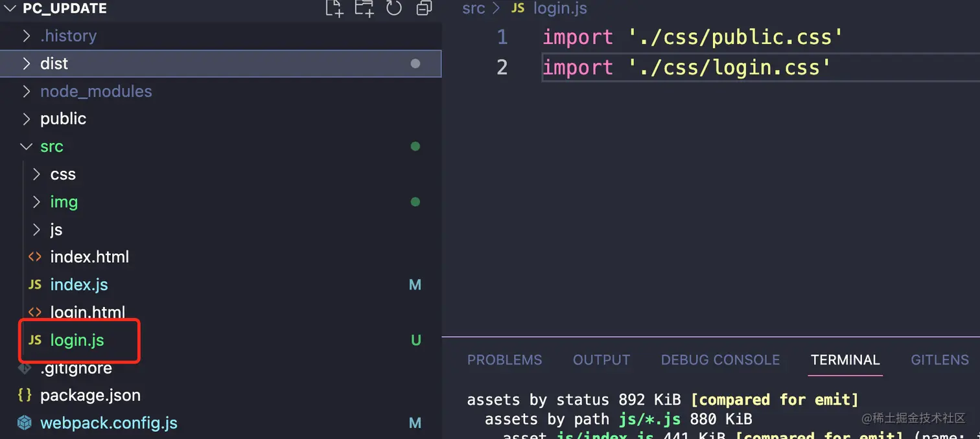Screen dimensions: 980x439
Task: Click the webpack icon beside webpack.config.js
Action: click(x=25, y=423)
